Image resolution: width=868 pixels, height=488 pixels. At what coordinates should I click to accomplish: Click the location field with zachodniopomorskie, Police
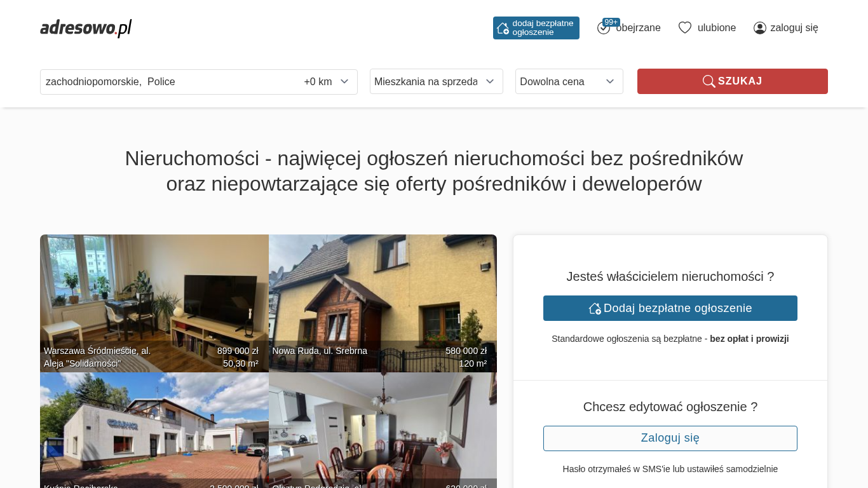[165, 82]
